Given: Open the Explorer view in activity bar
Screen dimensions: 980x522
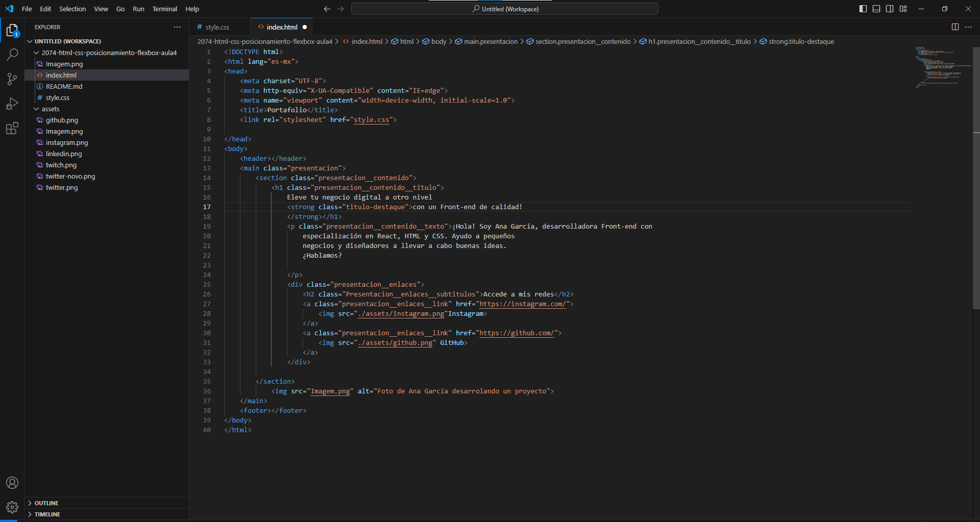Looking at the screenshot, I should 12,31.
